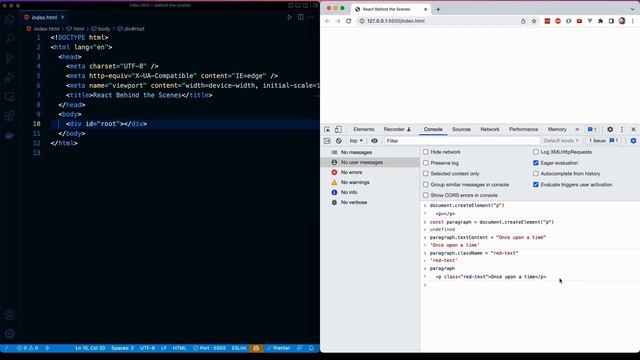Open the Accounts icon in VS Code
Viewport: 640px width, 360px height.
point(9,315)
